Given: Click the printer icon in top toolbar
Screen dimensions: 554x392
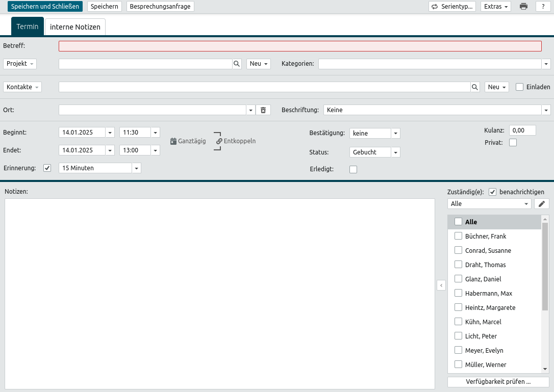Looking at the screenshot, I should pos(523,7).
